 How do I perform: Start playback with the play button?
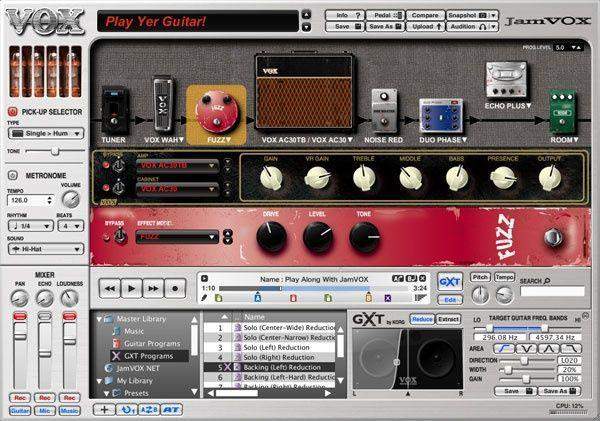(132, 288)
